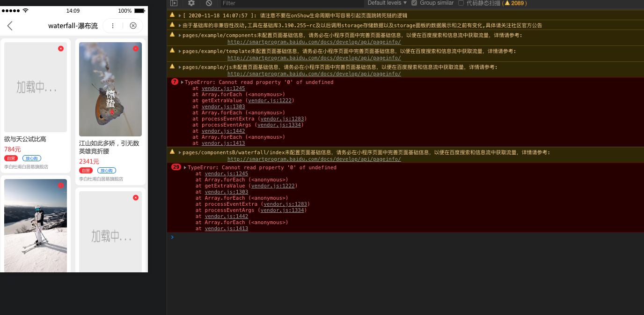Click the red 7 error count badge
The height and width of the screenshot is (315, 644).
(175, 82)
